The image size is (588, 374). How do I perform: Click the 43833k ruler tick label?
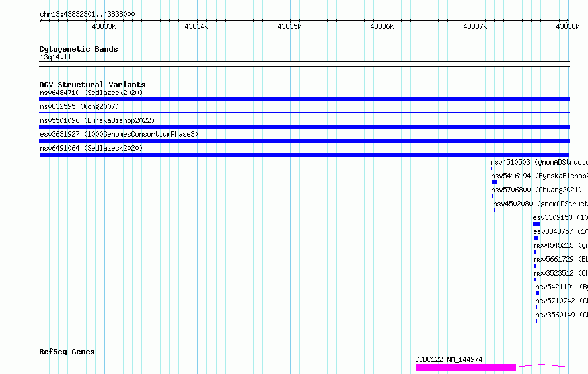pyautogui.click(x=104, y=26)
